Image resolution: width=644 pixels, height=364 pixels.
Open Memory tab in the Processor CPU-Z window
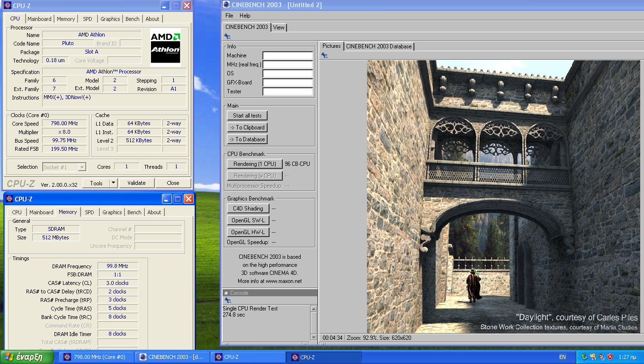coord(66,19)
